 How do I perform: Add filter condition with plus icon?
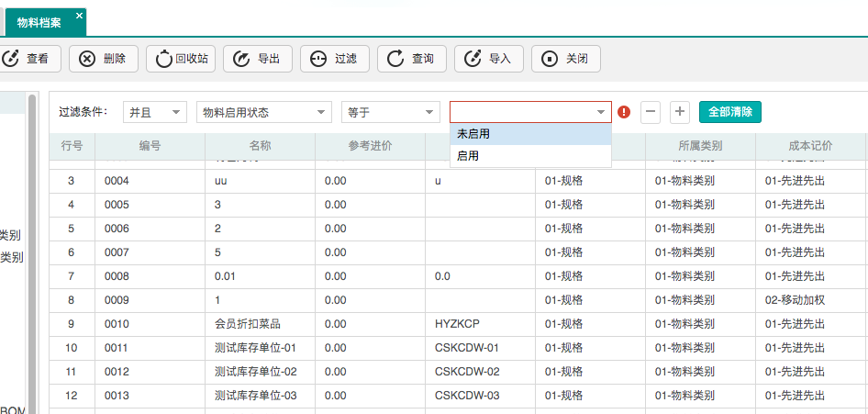680,112
